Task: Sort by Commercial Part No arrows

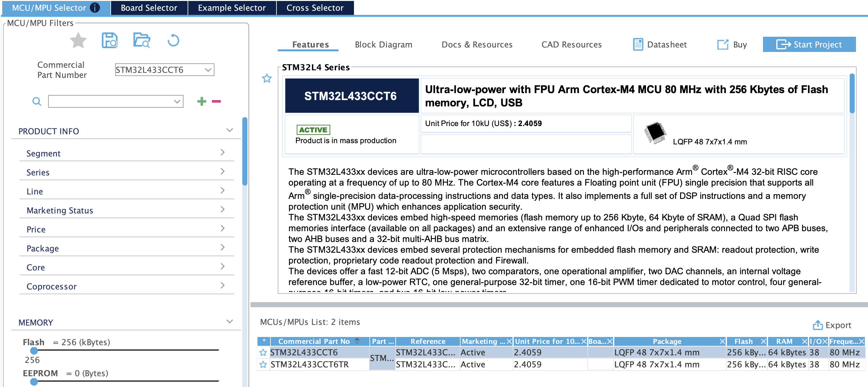Action: pos(357,341)
